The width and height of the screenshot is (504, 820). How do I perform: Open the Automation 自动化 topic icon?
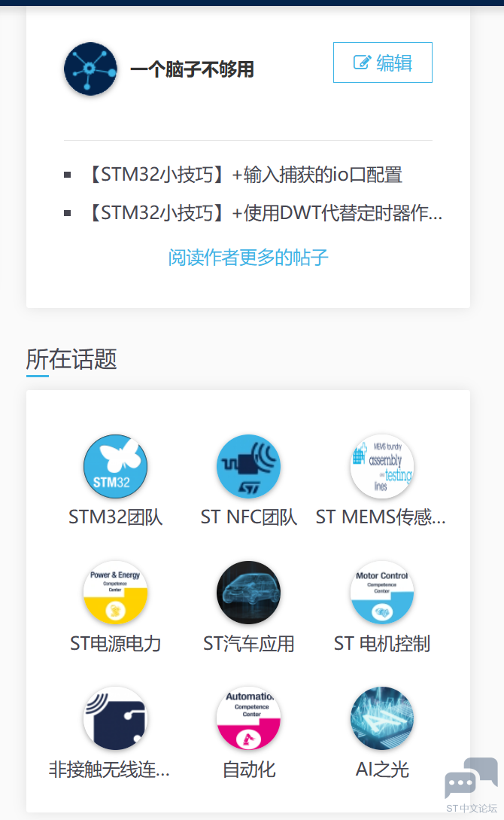click(x=248, y=718)
